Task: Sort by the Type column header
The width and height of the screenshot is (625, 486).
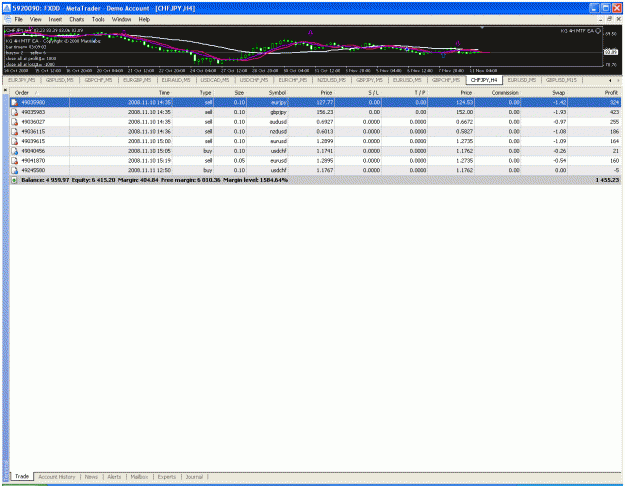Action: coord(193,92)
